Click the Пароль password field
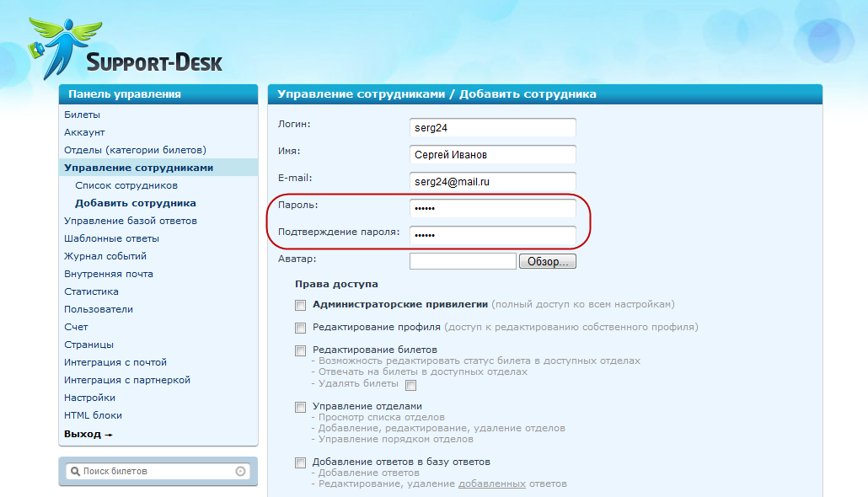 [x=492, y=208]
